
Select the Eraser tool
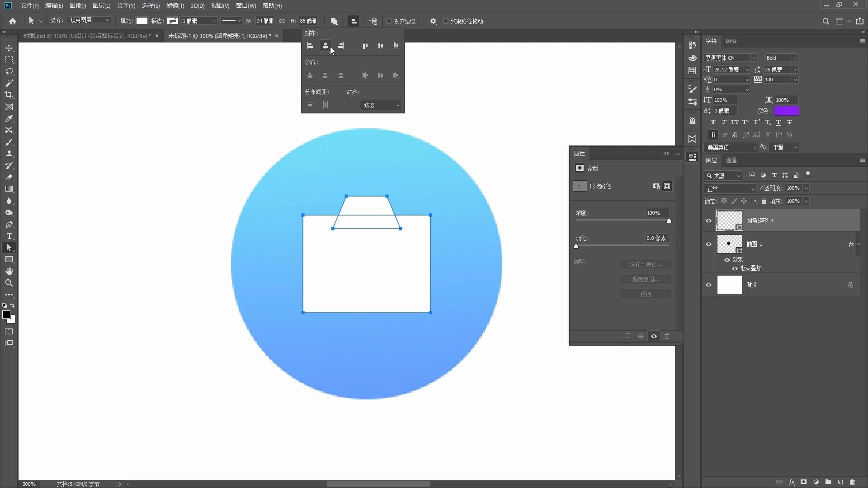pos(9,177)
